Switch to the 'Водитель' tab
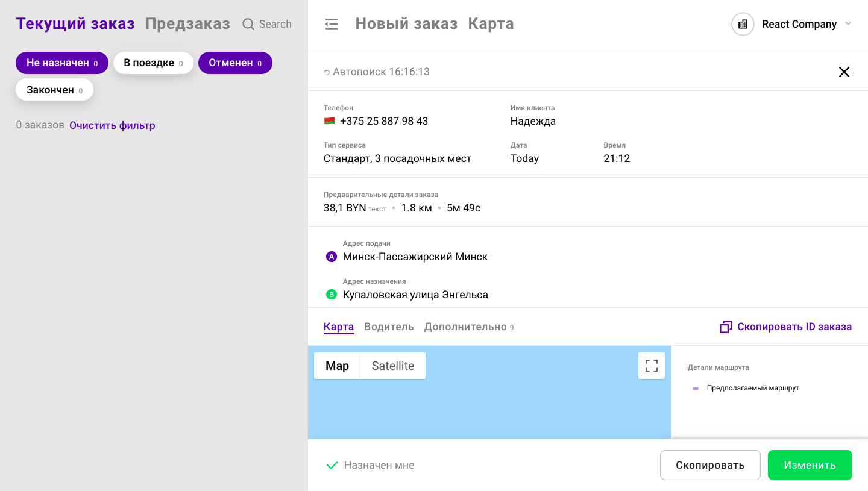This screenshot has height=491, width=868. [x=389, y=327]
